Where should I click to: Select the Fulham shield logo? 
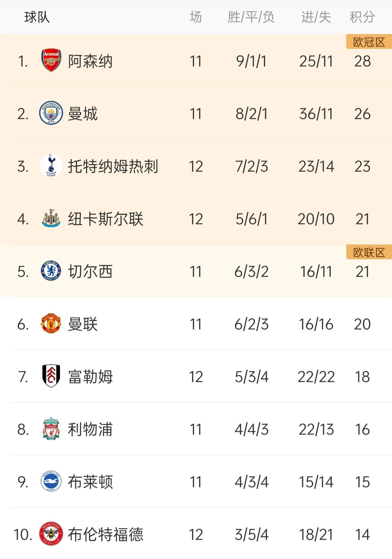[x=51, y=376]
